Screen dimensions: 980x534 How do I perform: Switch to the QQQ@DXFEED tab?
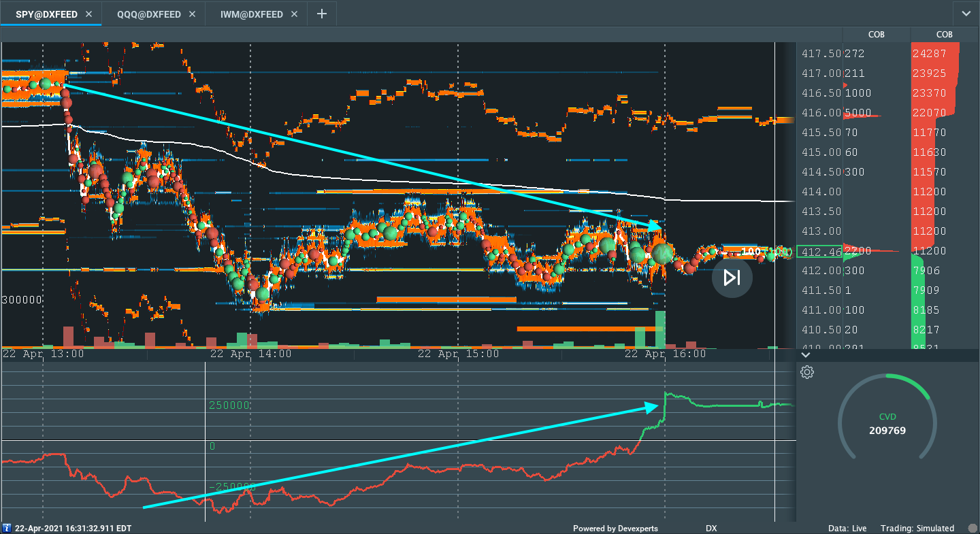coord(154,14)
